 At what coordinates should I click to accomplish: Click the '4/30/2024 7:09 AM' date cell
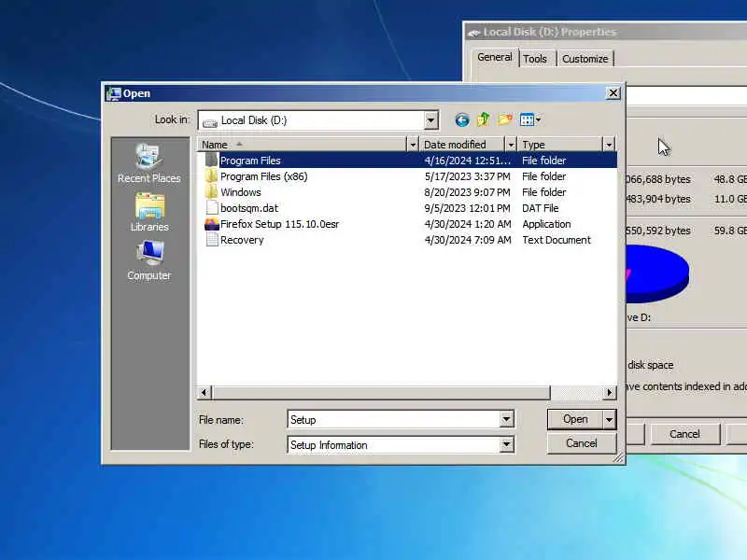tap(468, 240)
